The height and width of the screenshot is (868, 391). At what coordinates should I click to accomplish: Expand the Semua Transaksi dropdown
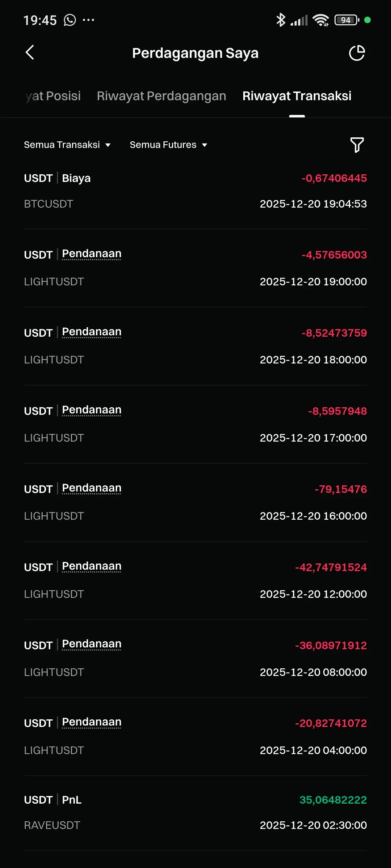coord(67,145)
